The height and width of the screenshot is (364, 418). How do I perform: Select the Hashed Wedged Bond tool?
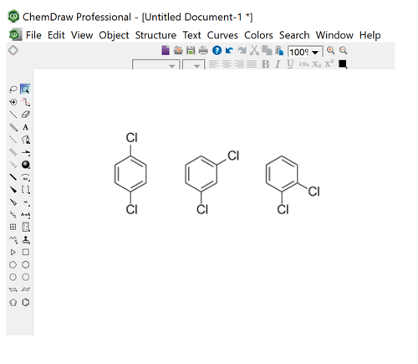[13, 165]
